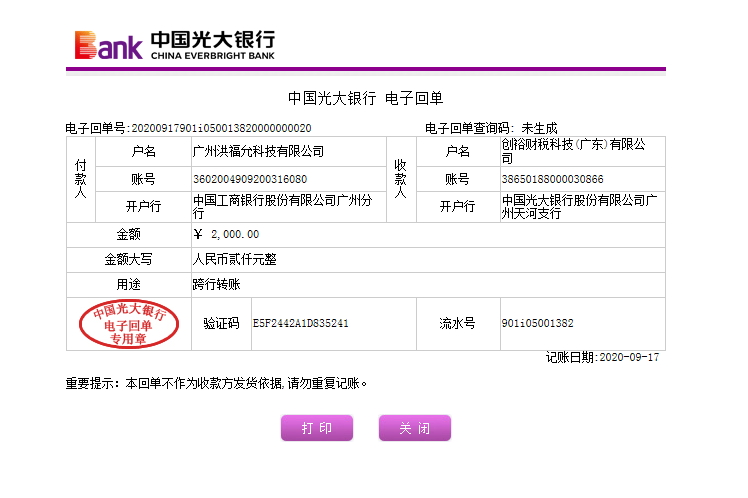Image resolution: width=748 pixels, height=498 pixels.
Task: Select payee name 创裕财税科技(广东)有限公司
Action: click(x=574, y=151)
